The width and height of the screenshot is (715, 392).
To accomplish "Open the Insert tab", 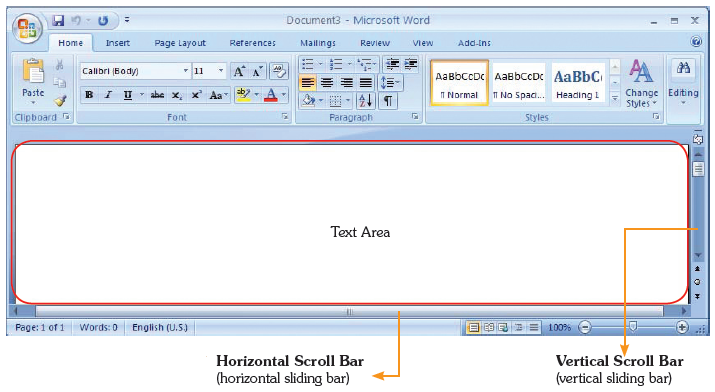I will pos(118,43).
